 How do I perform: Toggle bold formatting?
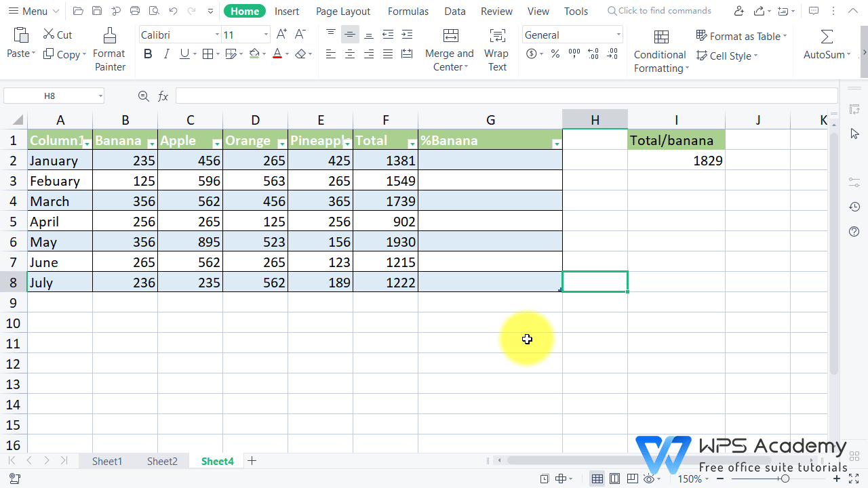coord(148,54)
